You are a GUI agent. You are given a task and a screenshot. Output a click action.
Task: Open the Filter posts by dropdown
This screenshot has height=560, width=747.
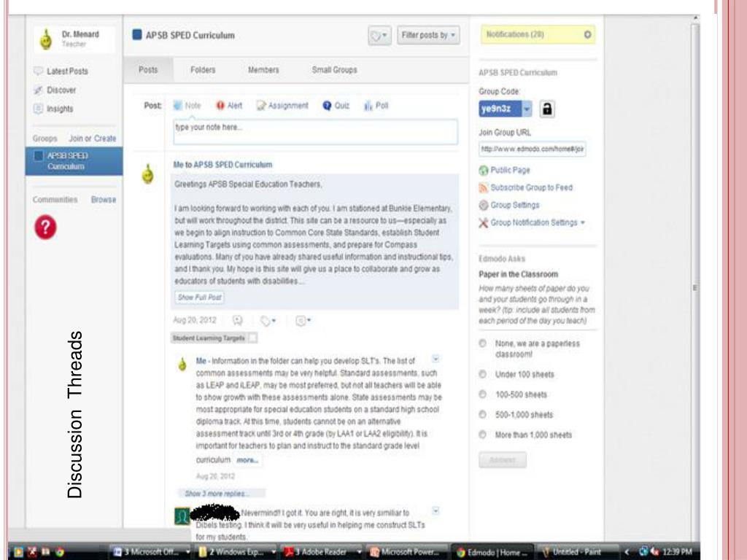click(428, 35)
